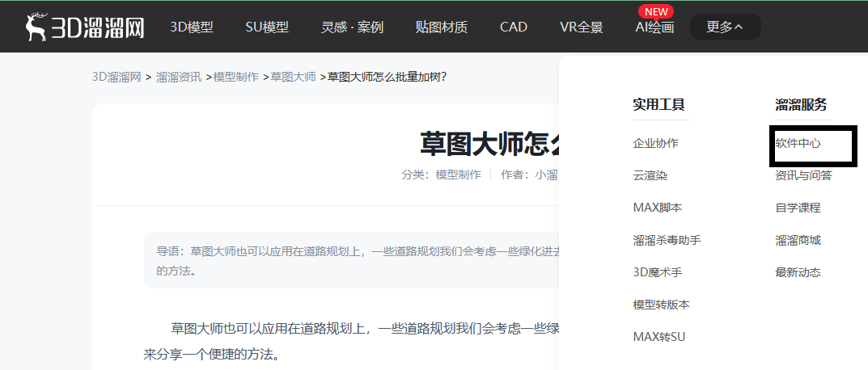Click the 溜溜资讯 breadcrumb link
Screen dimensions: 868x370
click(x=179, y=77)
